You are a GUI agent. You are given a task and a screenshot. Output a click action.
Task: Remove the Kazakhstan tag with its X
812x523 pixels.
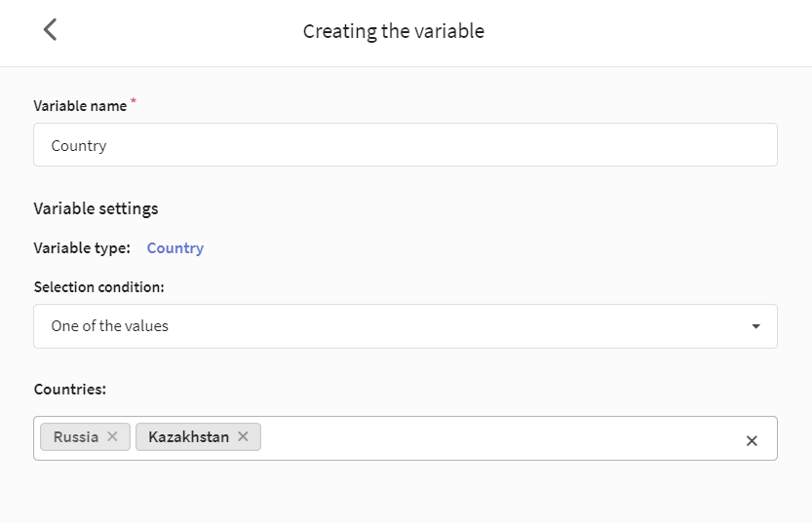(243, 436)
